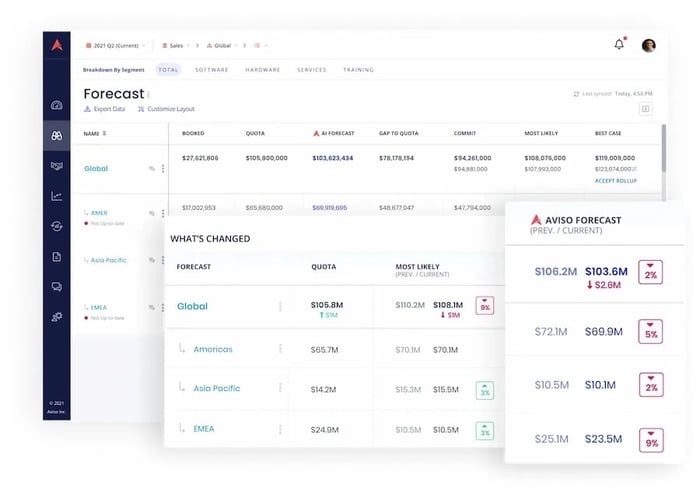Click the link icon in Asia Pacific row

(x=152, y=260)
